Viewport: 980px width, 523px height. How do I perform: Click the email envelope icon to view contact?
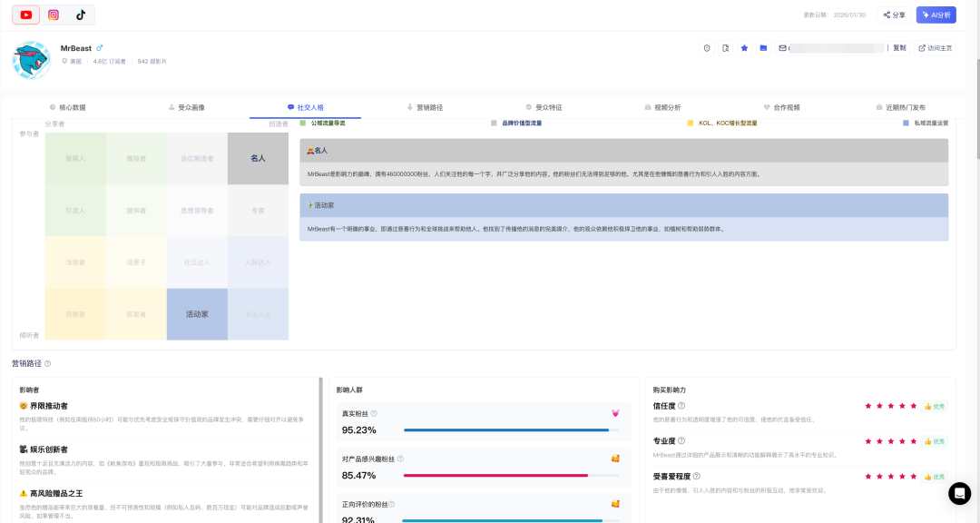tap(782, 47)
